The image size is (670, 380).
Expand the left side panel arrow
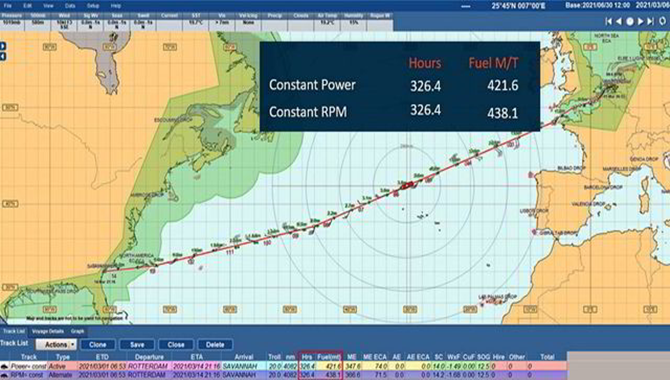point(3,46)
